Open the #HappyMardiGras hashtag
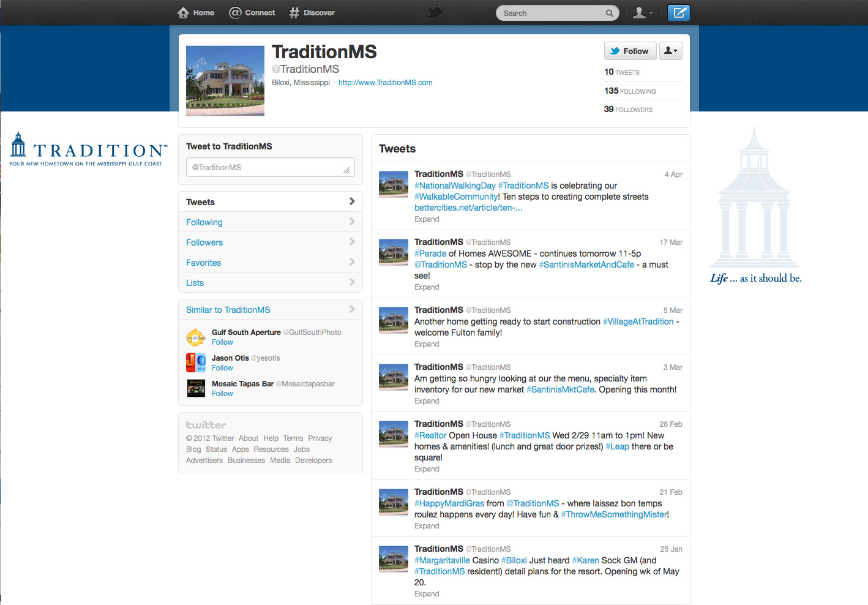The image size is (868, 605). 449,503
